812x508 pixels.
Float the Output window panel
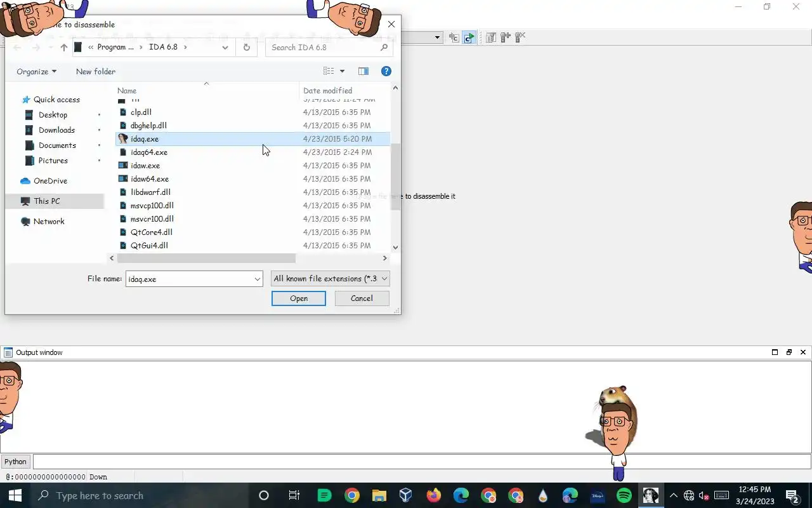[x=789, y=352]
